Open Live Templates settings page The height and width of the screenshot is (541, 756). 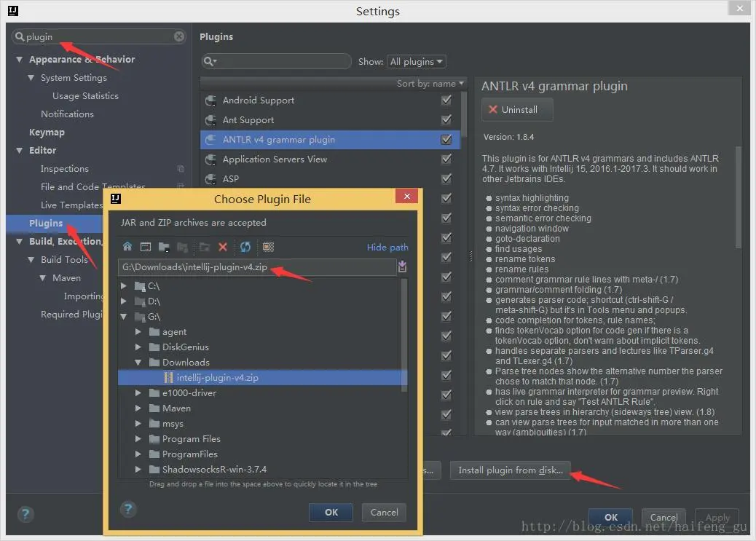[x=71, y=205]
